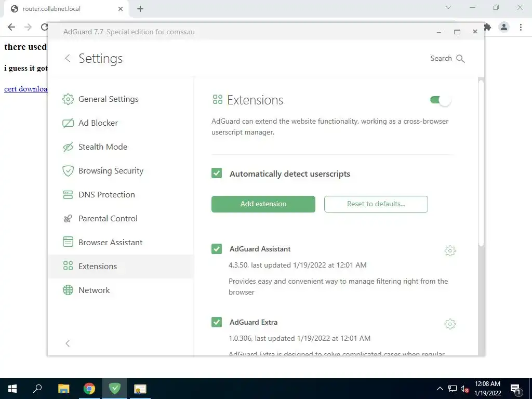Select Ad Blocker menu item
This screenshot has height=399, width=532.
(x=121, y=123)
